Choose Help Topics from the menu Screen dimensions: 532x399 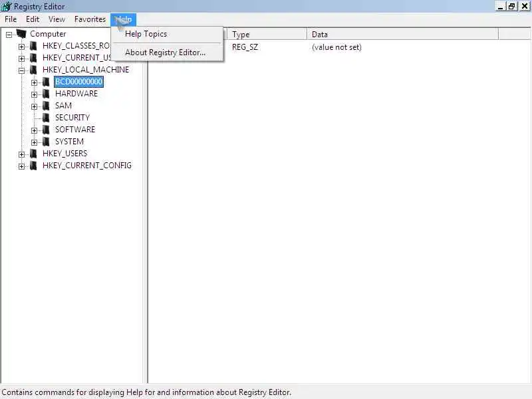point(167,34)
